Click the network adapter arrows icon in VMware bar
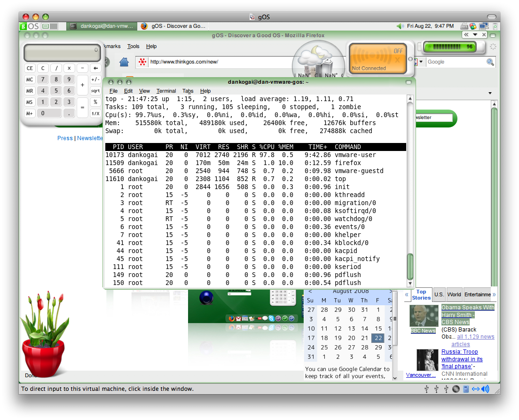This screenshot has width=519, height=420. [476, 389]
